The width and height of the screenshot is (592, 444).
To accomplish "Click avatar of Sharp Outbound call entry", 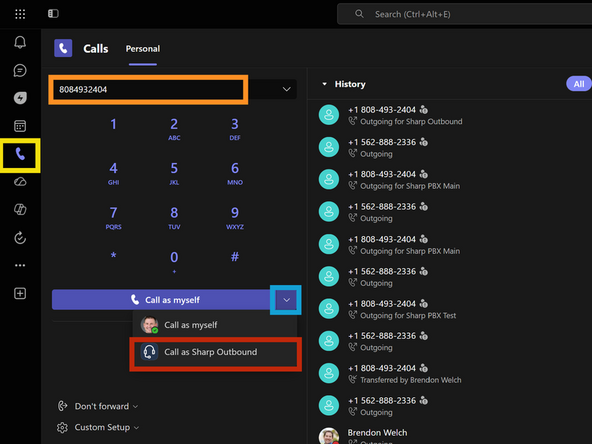I will coord(329,115).
